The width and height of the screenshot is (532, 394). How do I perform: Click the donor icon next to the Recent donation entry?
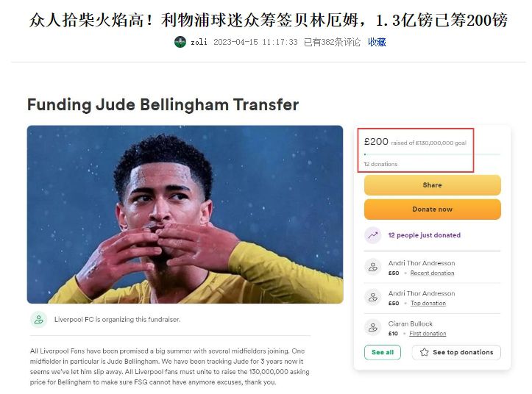coord(373,267)
